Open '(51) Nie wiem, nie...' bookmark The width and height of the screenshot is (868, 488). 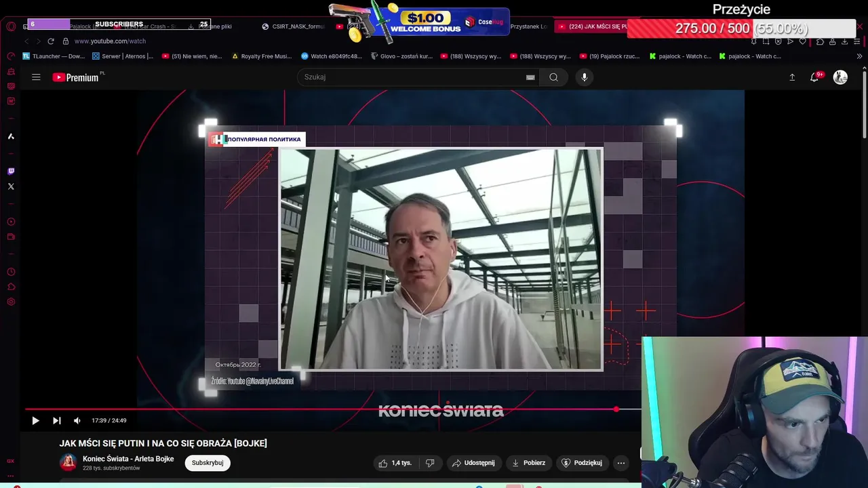(x=193, y=56)
